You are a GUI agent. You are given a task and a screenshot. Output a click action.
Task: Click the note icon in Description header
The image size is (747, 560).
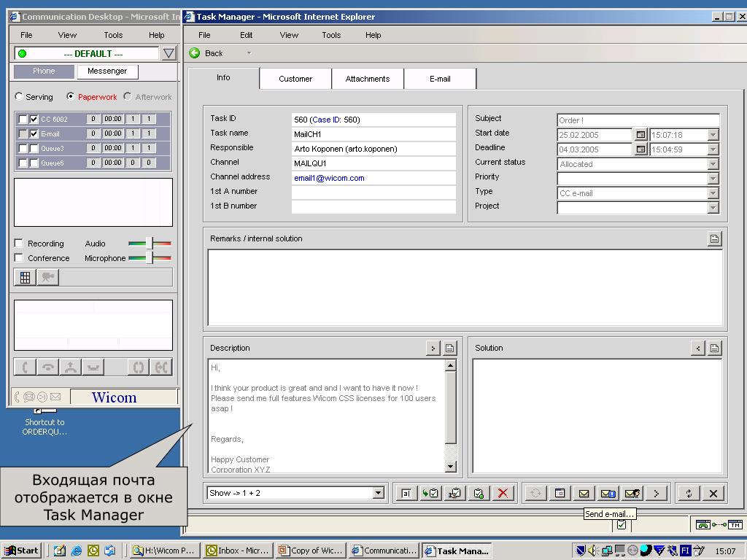click(449, 348)
